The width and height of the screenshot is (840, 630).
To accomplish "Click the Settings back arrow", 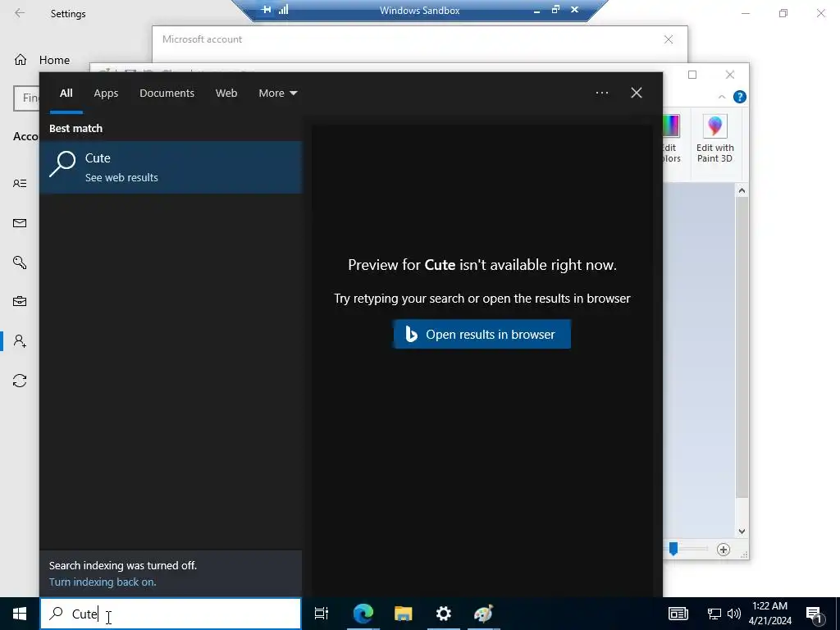I will click(20, 13).
